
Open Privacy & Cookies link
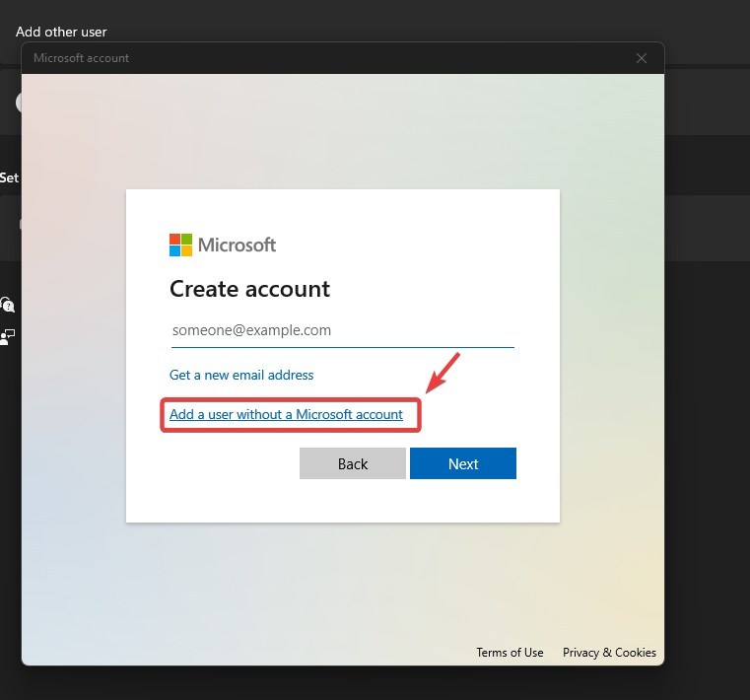point(609,653)
